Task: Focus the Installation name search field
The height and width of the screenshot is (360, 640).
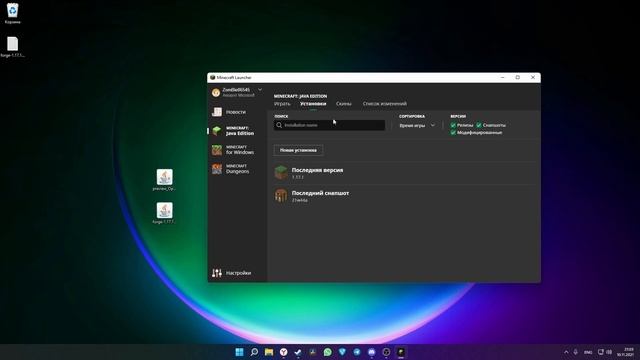Action: pos(329,125)
